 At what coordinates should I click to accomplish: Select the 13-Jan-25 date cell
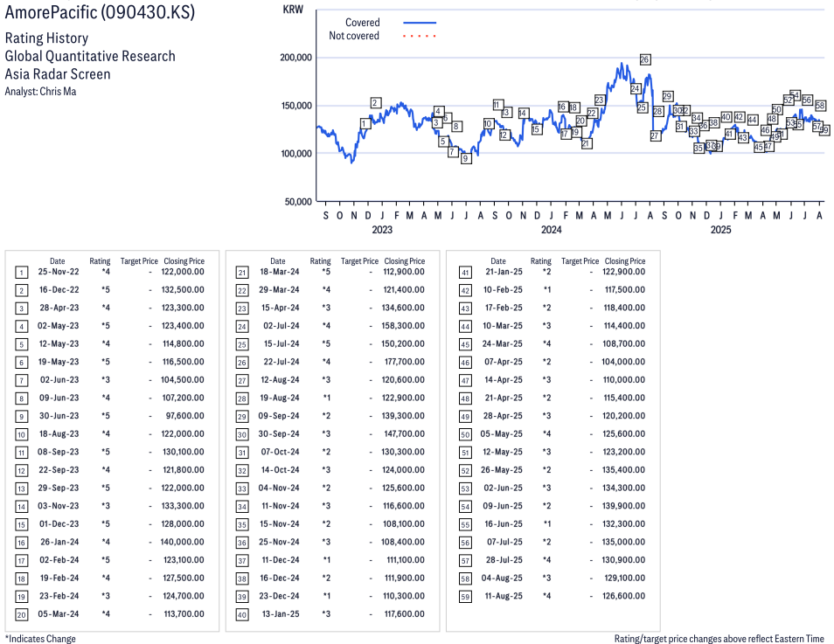pos(281,614)
